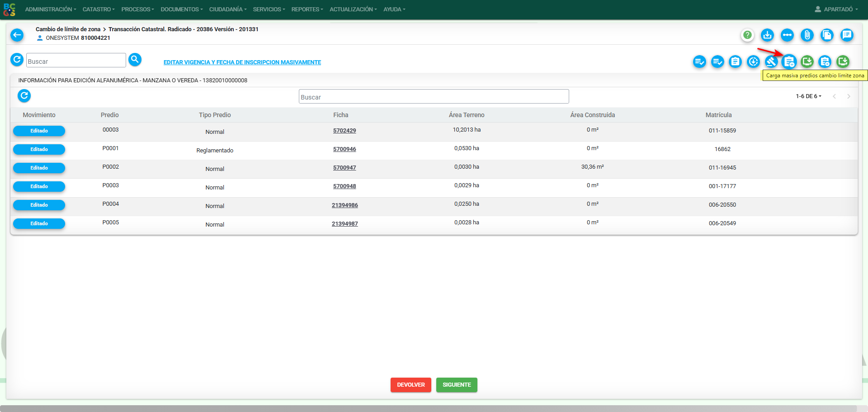This screenshot has height=412, width=868.
Task: Open the CATASTRO menu
Action: coord(99,9)
